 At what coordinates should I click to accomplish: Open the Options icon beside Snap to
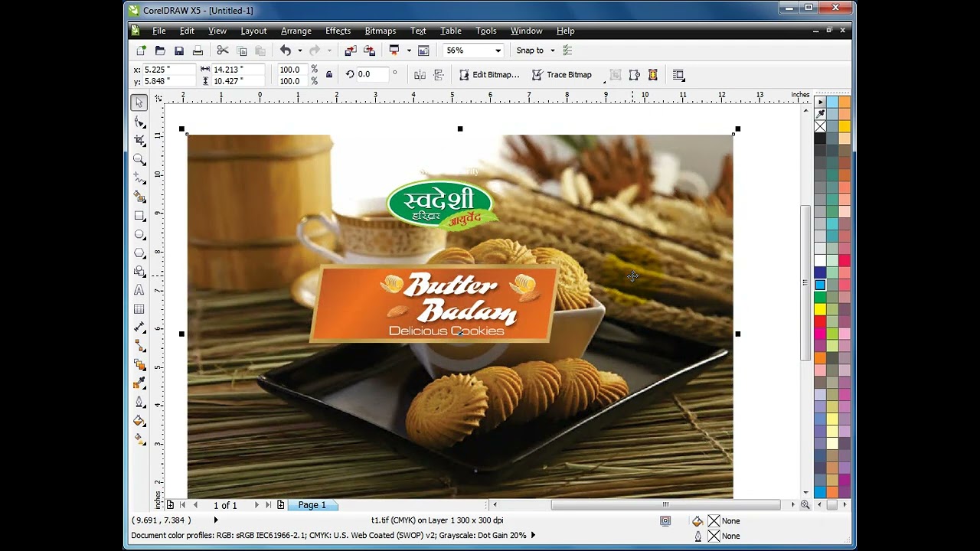point(567,51)
